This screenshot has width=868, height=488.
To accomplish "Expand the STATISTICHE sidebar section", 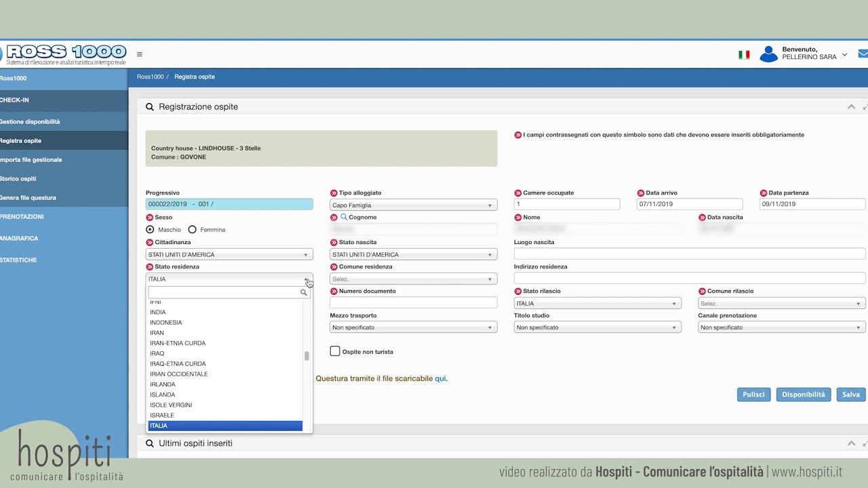I will (x=64, y=260).
